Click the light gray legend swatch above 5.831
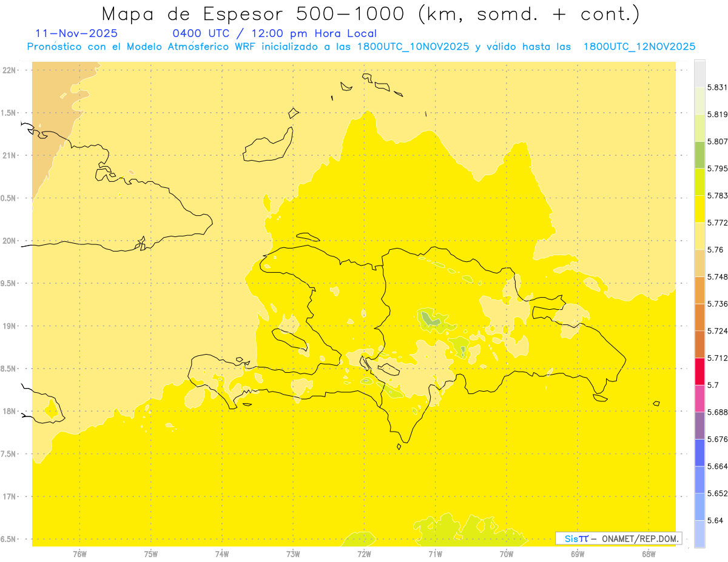The image size is (728, 562). click(x=699, y=73)
